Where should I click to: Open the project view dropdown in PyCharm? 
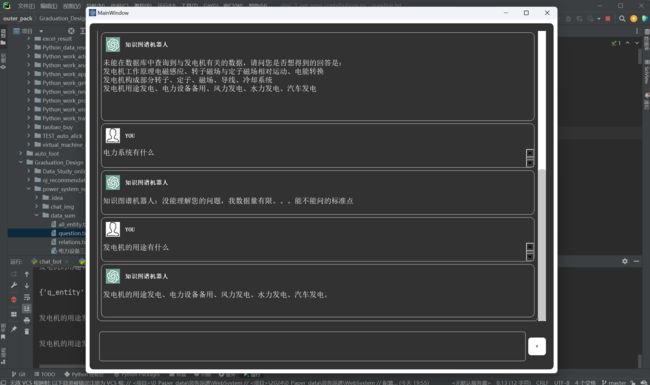(41, 31)
